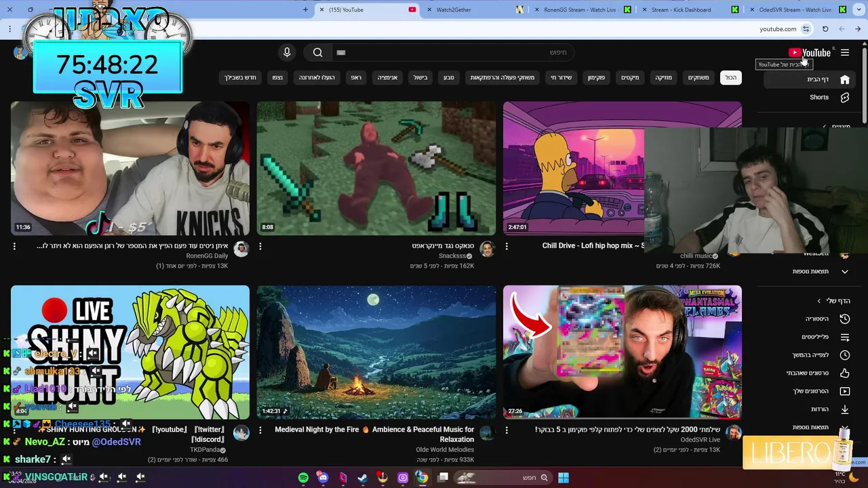Select the פוקימון filter chip
868x488 pixels.
(x=596, y=77)
